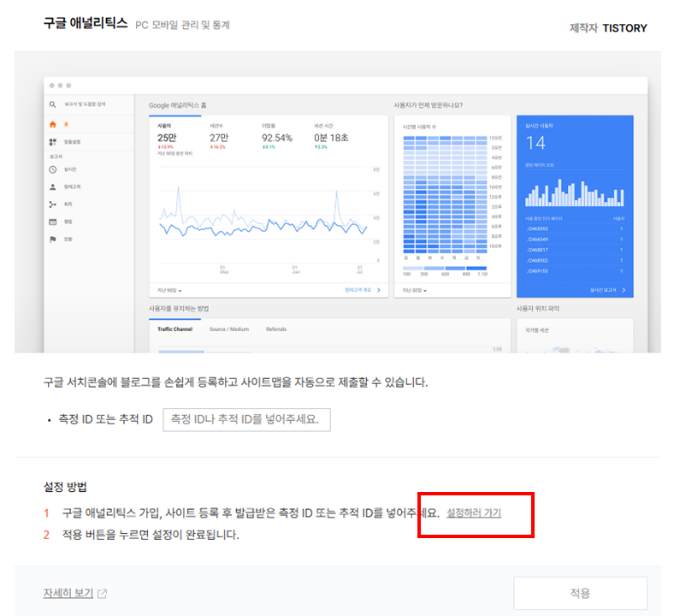Click the 구글 서치콘솔에 블로그를 description sentence

[235, 382]
